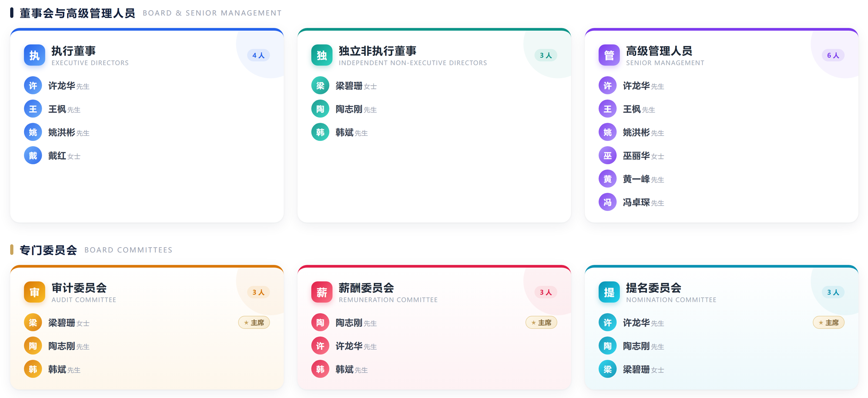Click 韩 avatar in Independent Directors card
868x398 pixels.
coord(320,132)
